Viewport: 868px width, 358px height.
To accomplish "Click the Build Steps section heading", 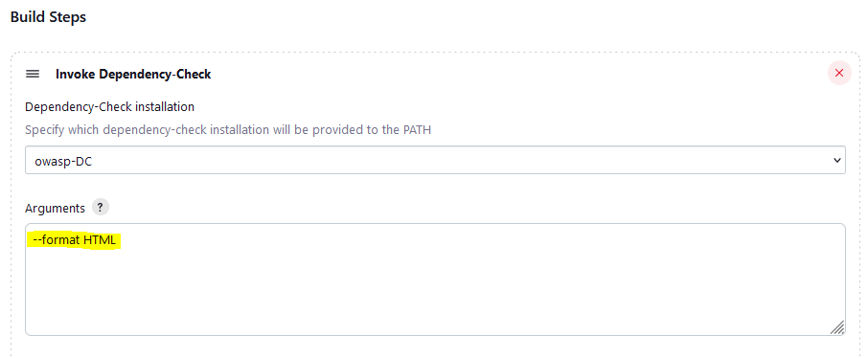I will click(x=48, y=17).
